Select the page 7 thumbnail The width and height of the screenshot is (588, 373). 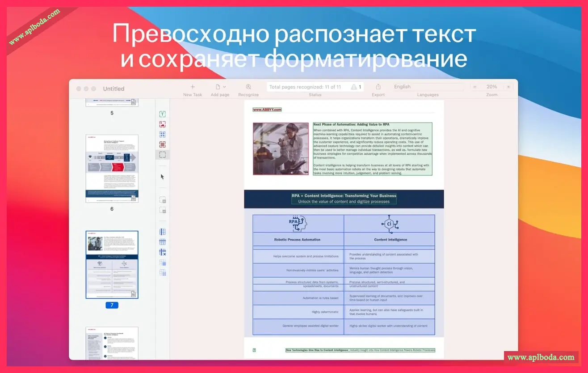(112, 265)
